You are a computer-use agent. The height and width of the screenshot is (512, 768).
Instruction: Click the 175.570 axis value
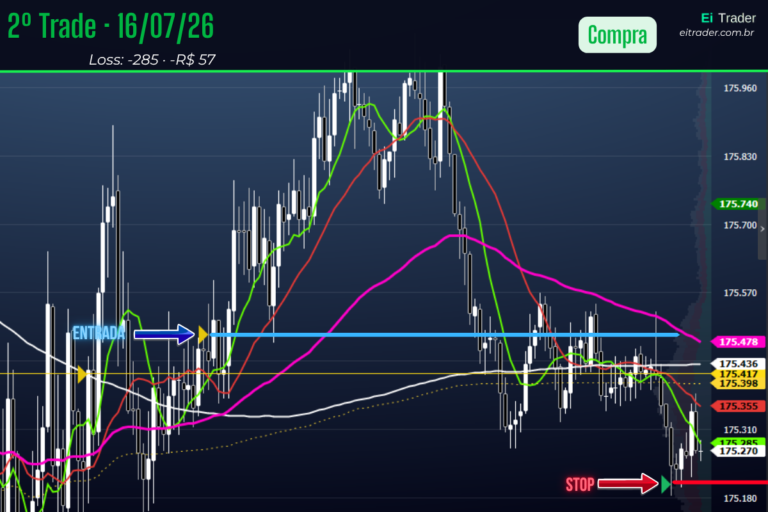740,293
